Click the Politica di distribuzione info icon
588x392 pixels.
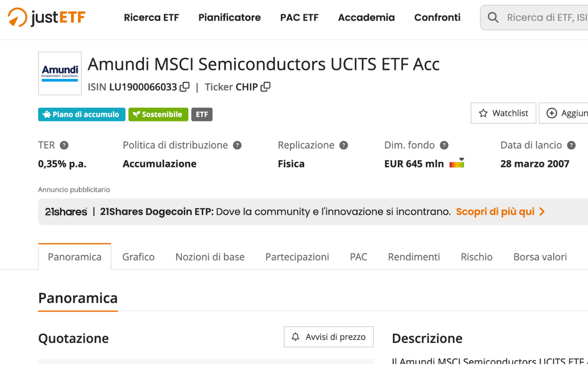click(238, 145)
